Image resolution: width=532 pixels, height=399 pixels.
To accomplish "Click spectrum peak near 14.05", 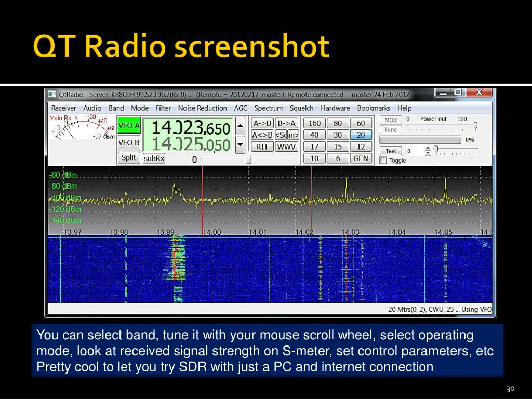I will click(x=445, y=188).
